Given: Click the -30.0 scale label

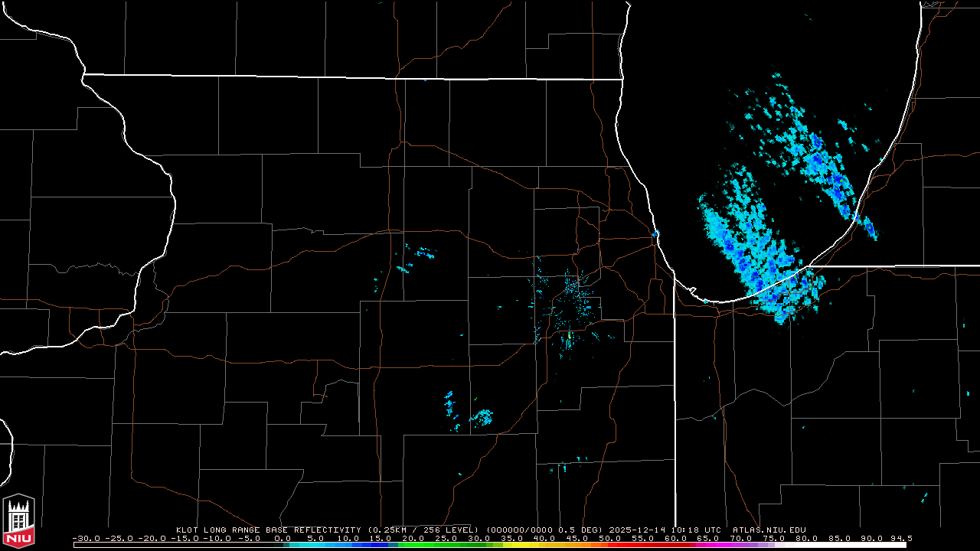Looking at the screenshot, I should click(86, 538).
